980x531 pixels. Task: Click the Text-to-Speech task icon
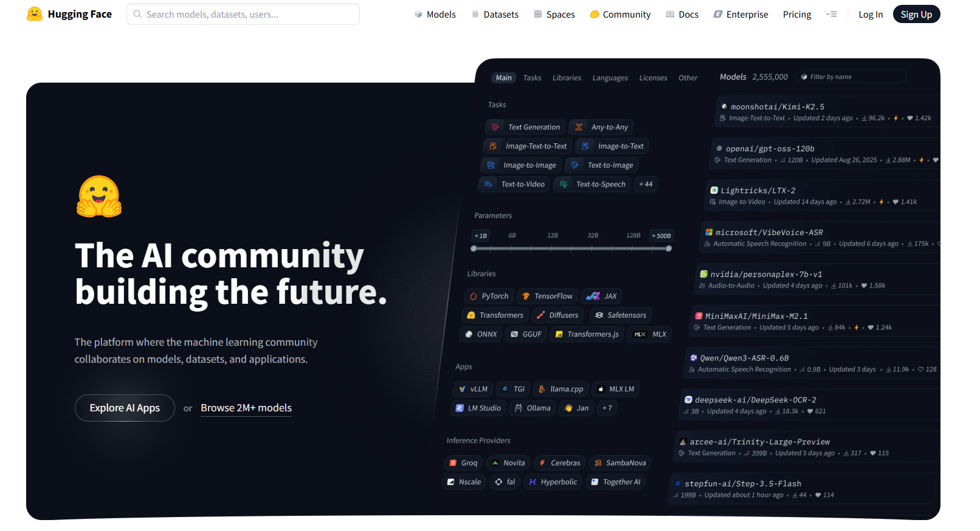[x=564, y=184]
